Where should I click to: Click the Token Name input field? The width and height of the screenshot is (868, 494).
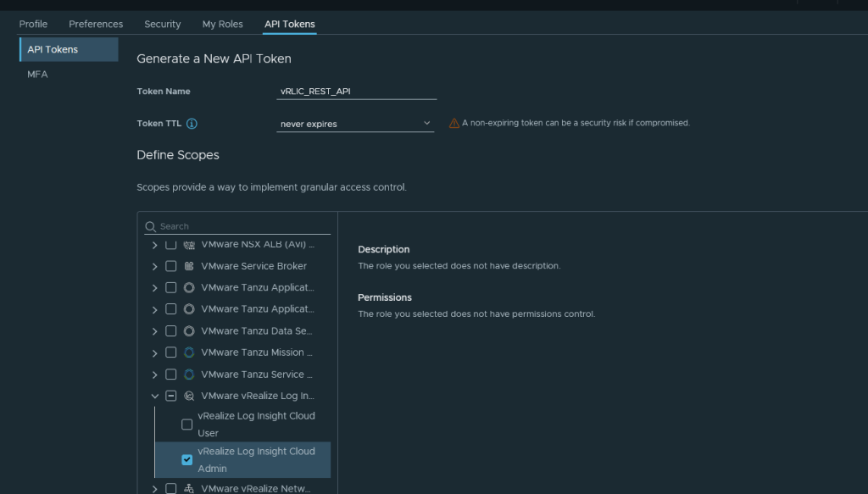coord(356,91)
